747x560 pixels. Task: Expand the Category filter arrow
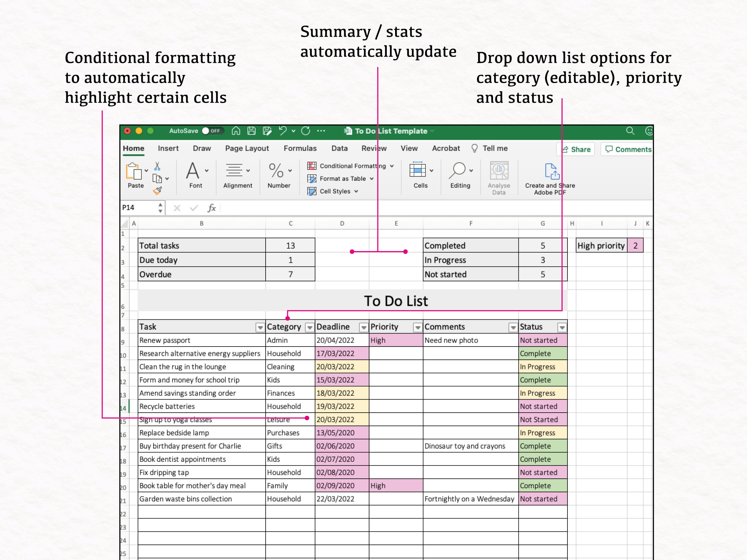(x=309, y=327)
